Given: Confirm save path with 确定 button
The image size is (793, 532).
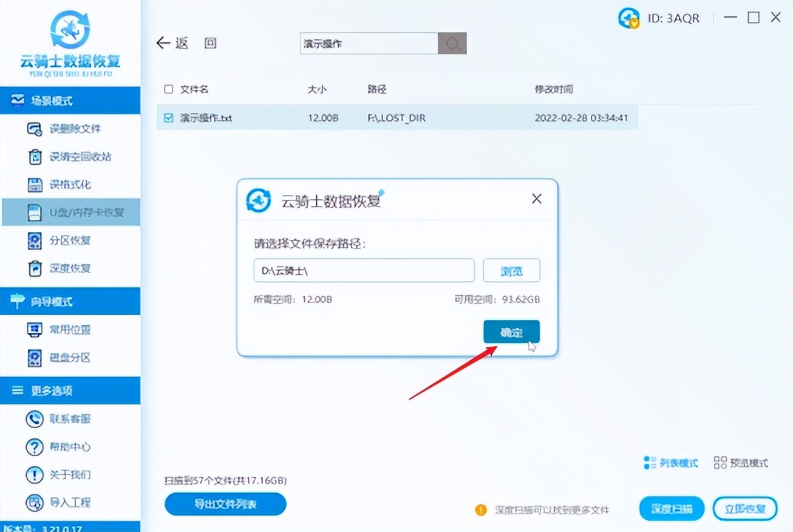Looking at the screenshot, I should 511,332.
